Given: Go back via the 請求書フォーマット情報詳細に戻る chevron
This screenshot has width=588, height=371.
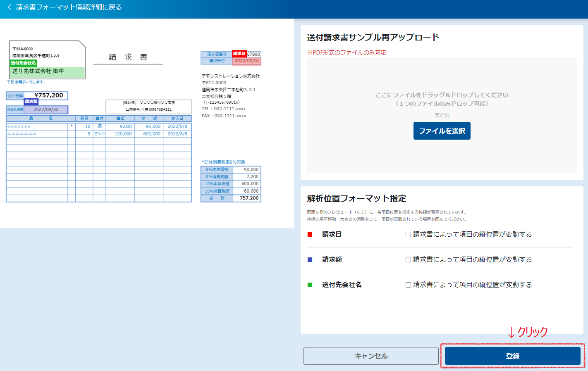Looking at the screenshot, I should click(10, 7).
